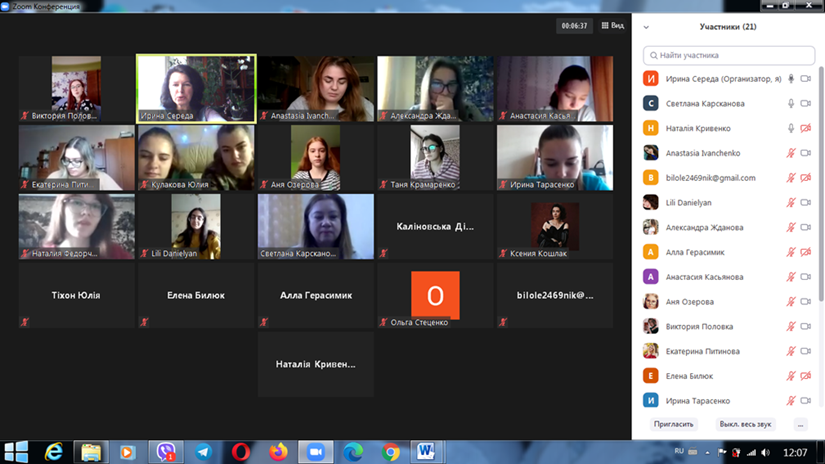Open Viber from the taskbar
This screenshot has height=464, width=825.
point(165,452)
